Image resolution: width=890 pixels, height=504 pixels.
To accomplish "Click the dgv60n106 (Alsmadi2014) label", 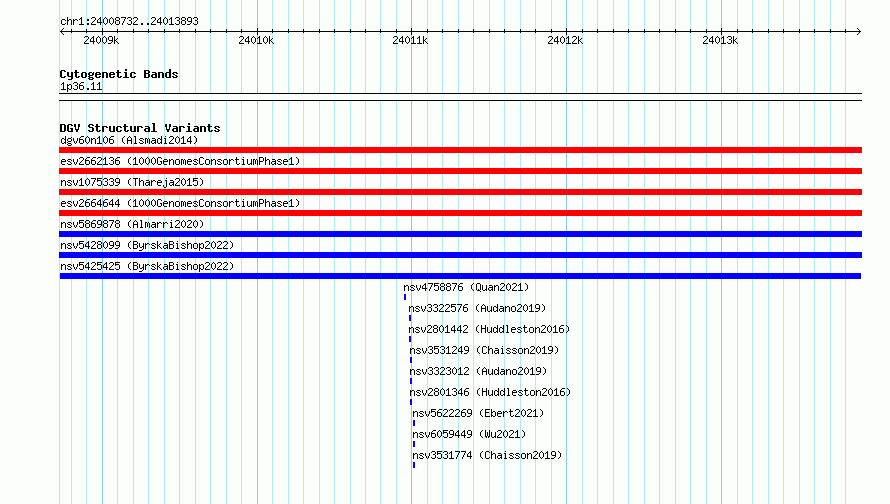I will point(129,140).
